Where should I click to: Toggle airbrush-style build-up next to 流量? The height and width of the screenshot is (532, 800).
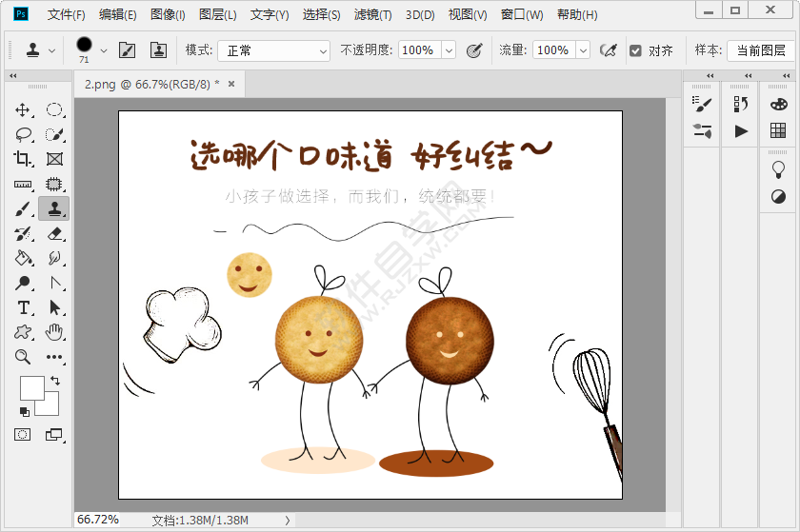[x=608, y=50]
